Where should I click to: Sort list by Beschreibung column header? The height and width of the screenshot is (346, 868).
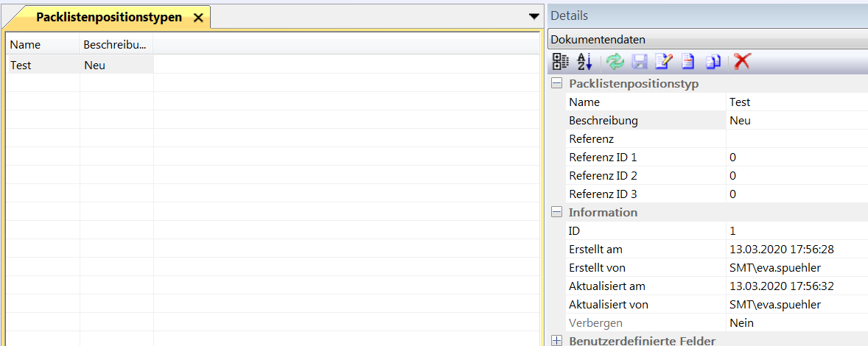pos(116,45)
